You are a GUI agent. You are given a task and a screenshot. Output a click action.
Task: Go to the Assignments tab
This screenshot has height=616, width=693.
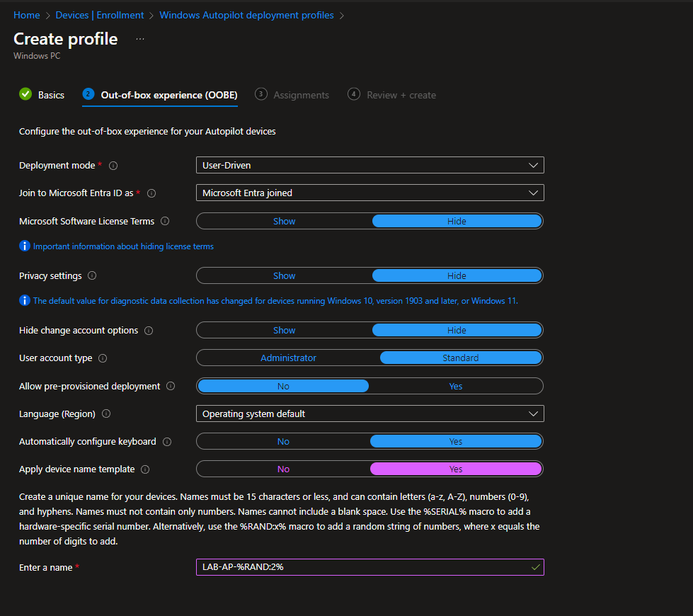[x=292, y=95]
